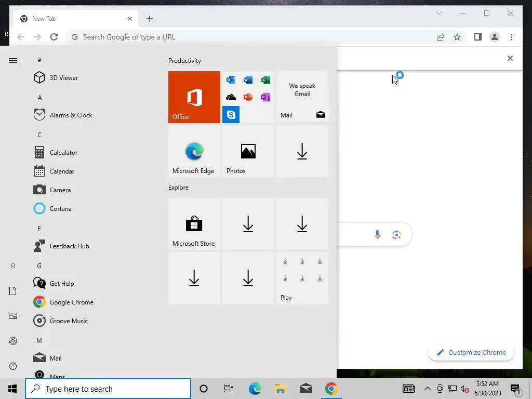Open Task View on the taskbar
This screenshot has width=532, height=399.
tap(229, 389)
